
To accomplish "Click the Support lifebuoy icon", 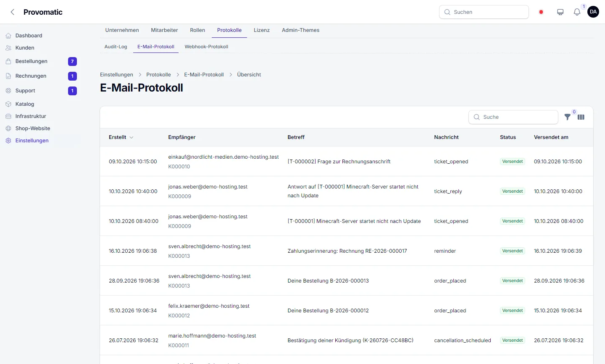I will click(8, 91).
